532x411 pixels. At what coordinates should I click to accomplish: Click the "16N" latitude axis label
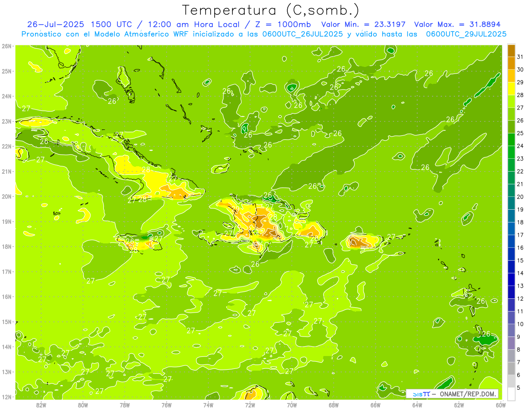point(7,297)
